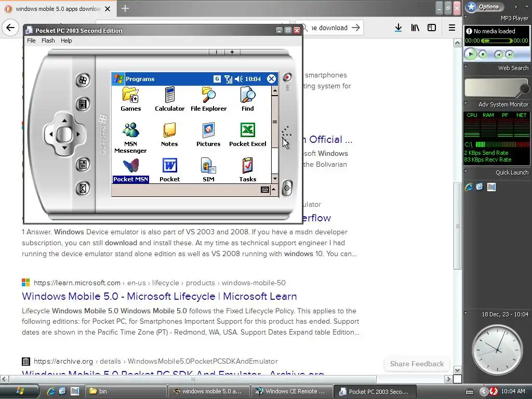Open the Help menu in emulator
The height and width of the screenshot is (399, 532).
(x=66, y=41)
